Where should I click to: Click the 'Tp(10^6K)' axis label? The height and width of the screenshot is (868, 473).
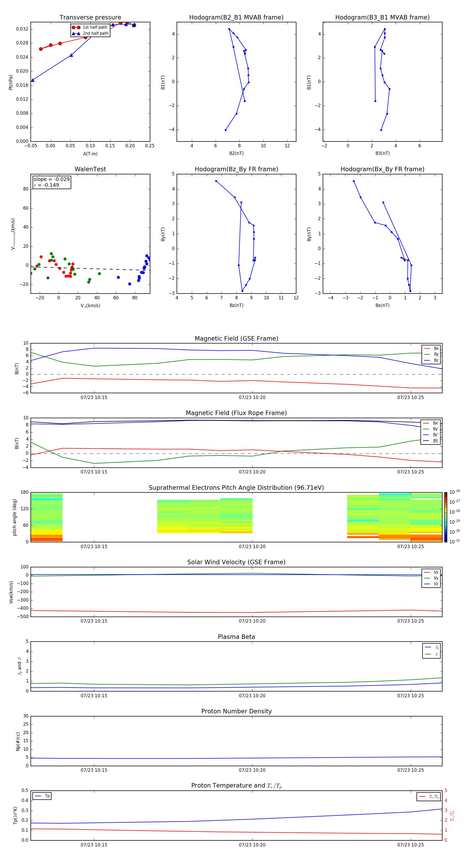coord(15,815)
